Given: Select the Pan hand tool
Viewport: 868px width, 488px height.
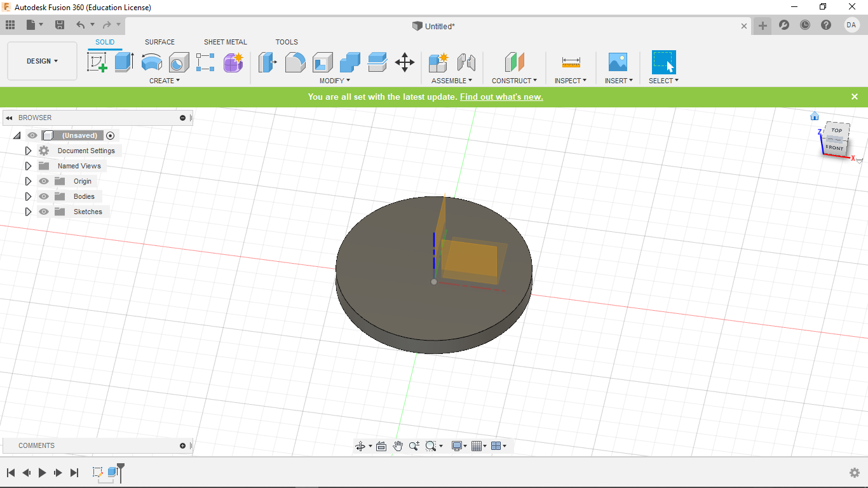Looking at the screenshot, I should 398,446.
